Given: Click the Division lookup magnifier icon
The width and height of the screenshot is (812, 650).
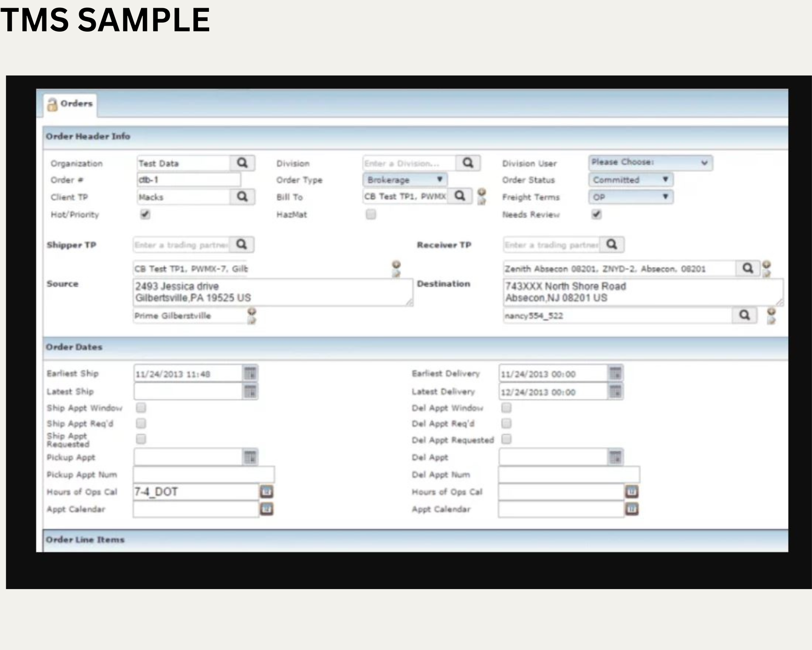Looking at the screenshot, I should 468,163.
